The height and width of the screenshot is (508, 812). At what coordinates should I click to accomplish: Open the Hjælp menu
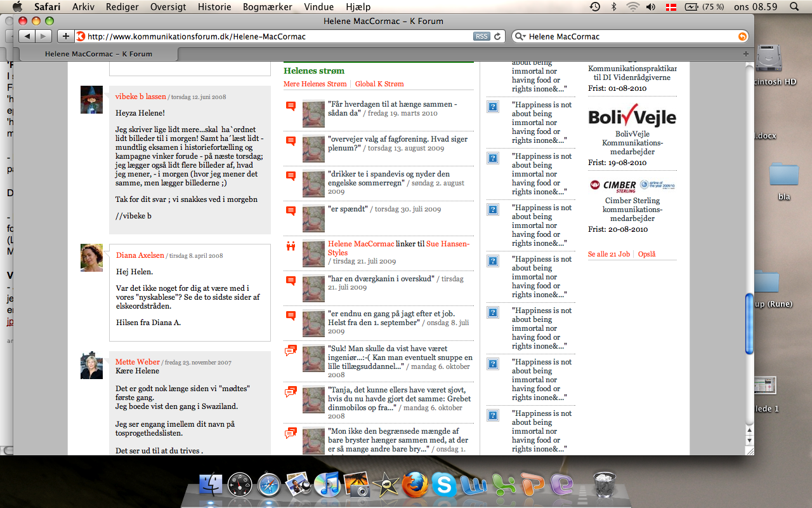[x=358, y=7]
